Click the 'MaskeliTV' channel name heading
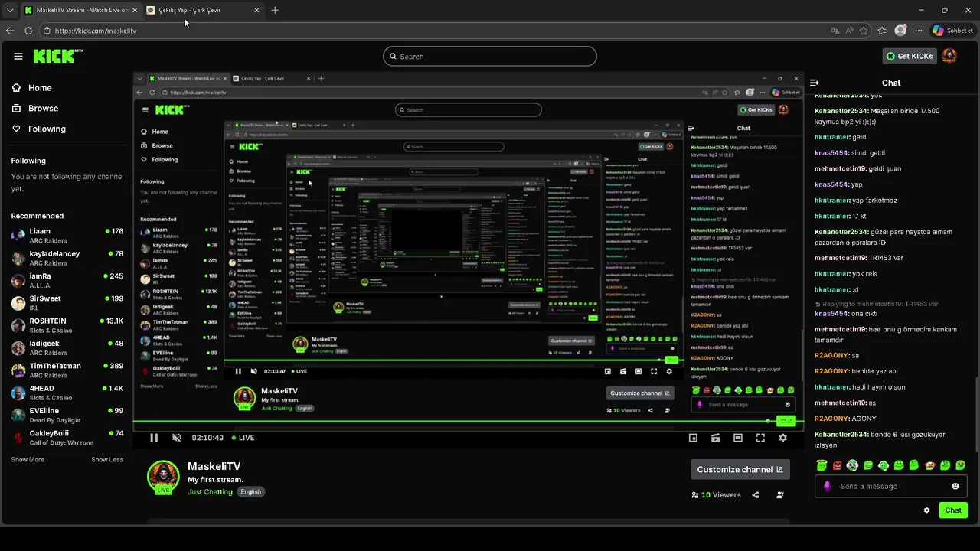The height and width of the screenshot is (551, 980). click(214, 466)
